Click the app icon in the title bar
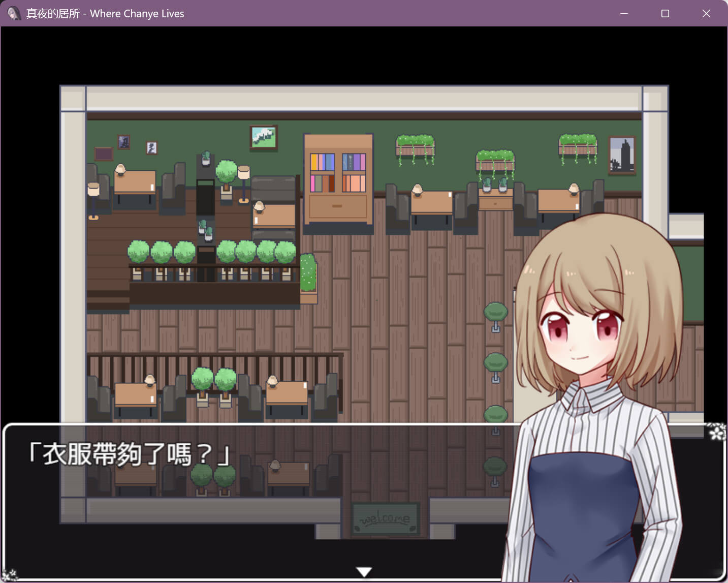The image size is (728, 583). (x=14, y=13)
